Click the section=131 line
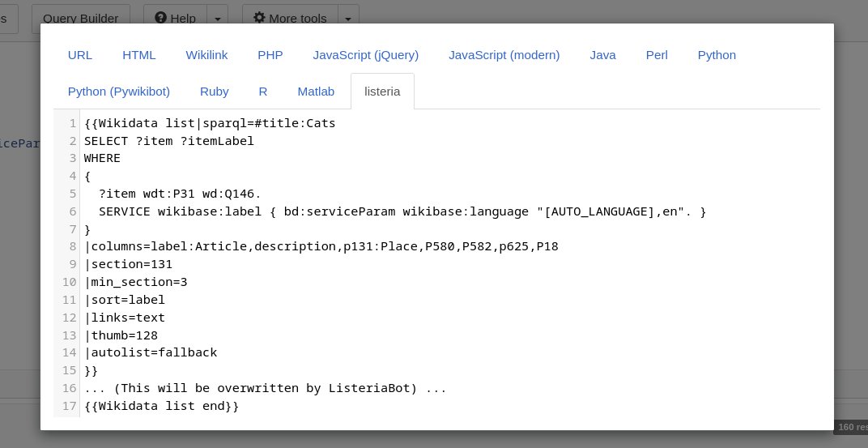The height and width of the screenshot is (448, 868). point(129,264)
